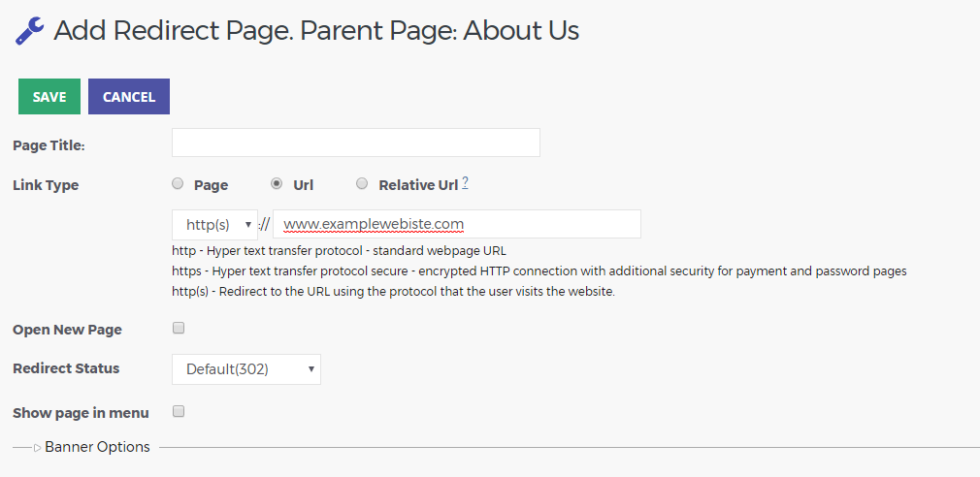Click the Page Title label

pos(49,145)
